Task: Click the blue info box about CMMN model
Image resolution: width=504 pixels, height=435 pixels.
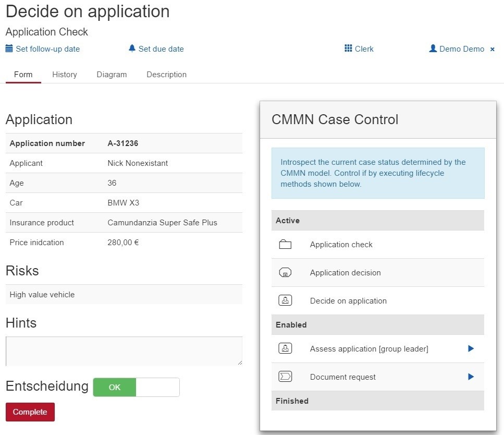Action: pos(378,173)
